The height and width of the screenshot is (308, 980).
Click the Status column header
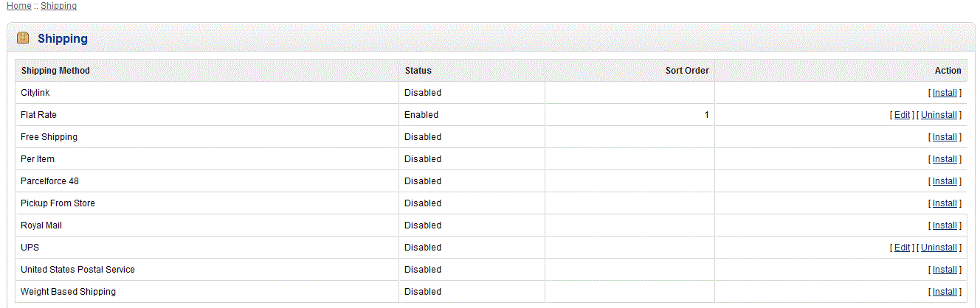point(418,71)
